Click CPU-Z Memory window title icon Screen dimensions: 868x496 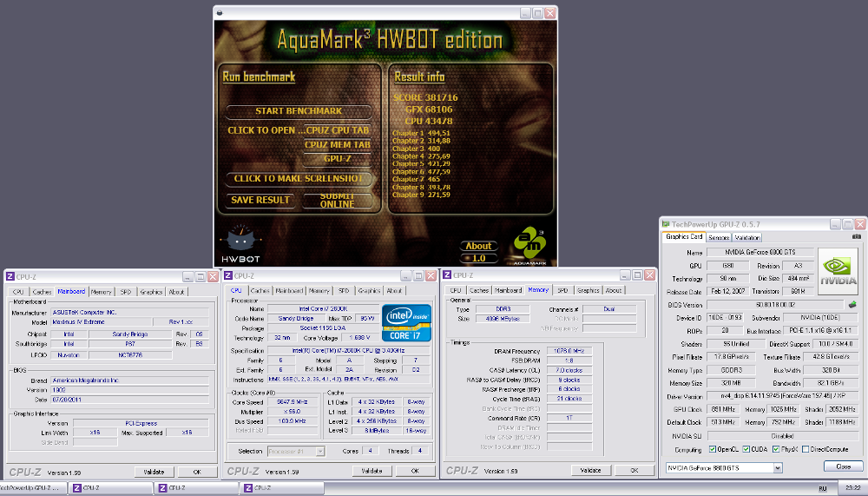447,274
